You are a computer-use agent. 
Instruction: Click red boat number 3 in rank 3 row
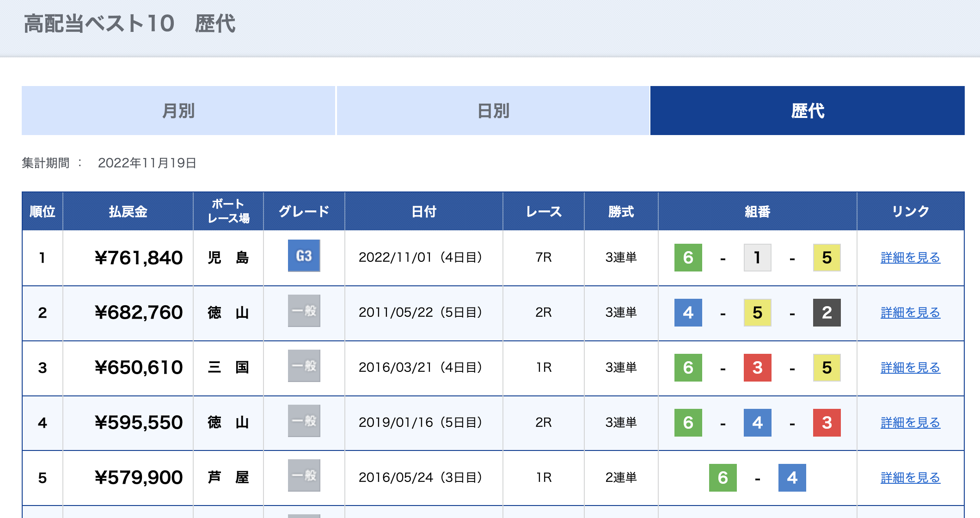point(758,368)
